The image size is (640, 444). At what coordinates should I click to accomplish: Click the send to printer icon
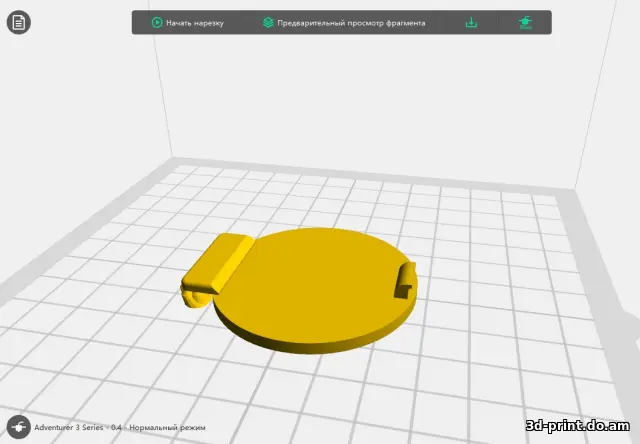525,22
